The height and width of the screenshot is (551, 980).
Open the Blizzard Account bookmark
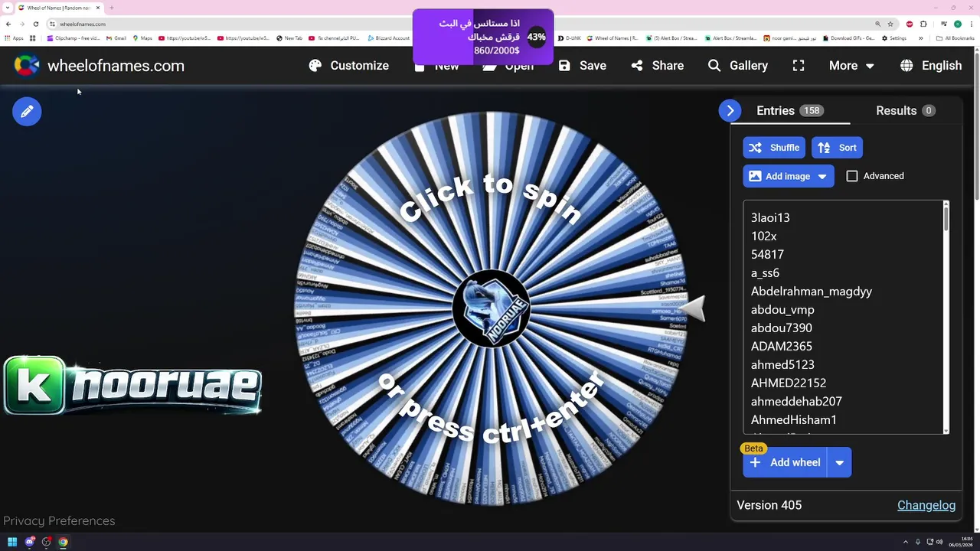click(389, 38)
